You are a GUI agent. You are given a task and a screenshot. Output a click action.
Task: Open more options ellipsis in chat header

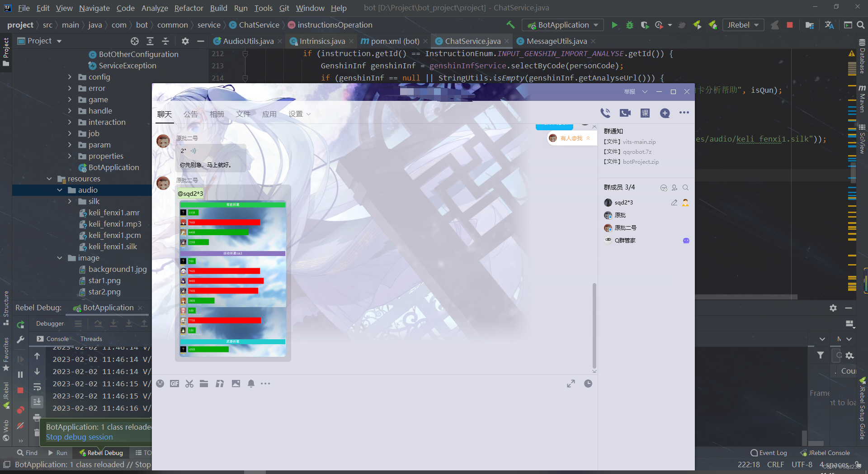(x=684, y=113)
